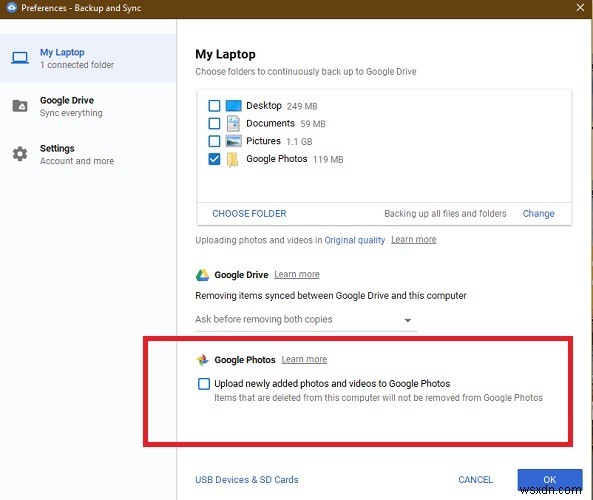
Task: Click Pictures folder name label
Action: (264, 141)
